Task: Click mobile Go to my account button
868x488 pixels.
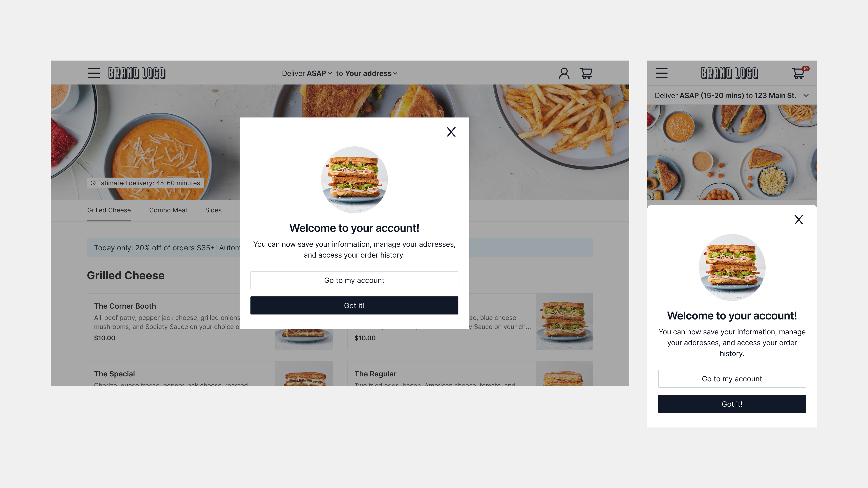Action: tap(732, 379)
